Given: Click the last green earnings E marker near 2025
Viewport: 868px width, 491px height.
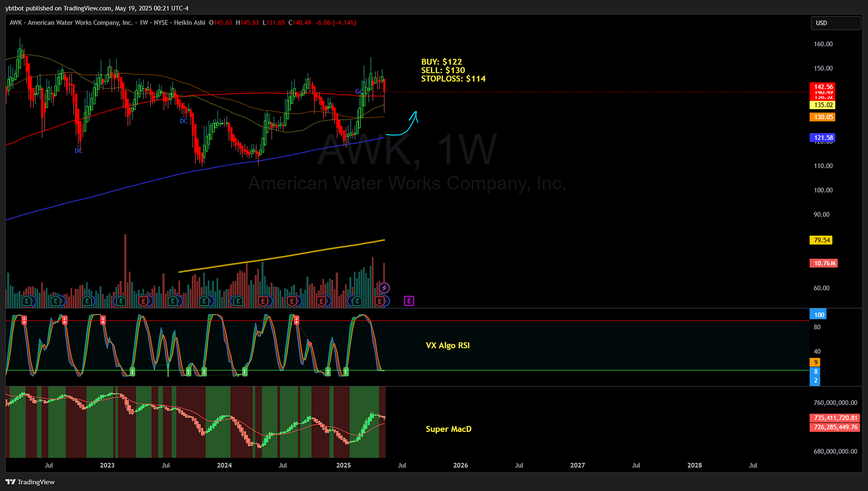Looking at the screenshot, I should tap(357, 301).
